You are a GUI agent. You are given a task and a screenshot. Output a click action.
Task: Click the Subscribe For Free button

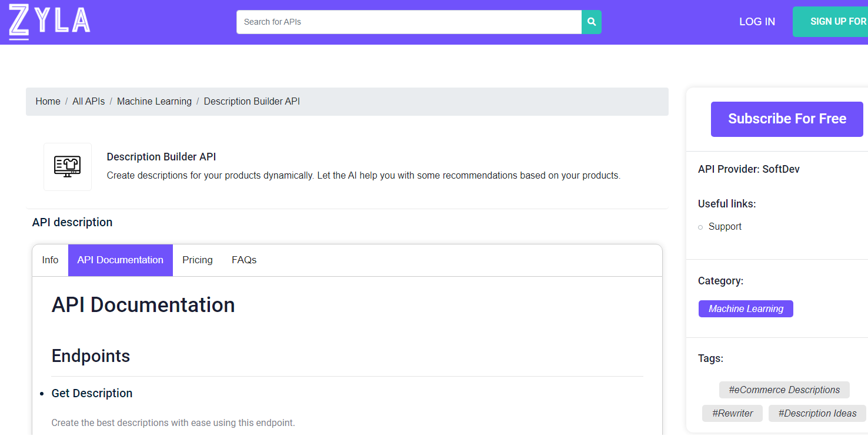pyautogui.click(x=787, y=119)
